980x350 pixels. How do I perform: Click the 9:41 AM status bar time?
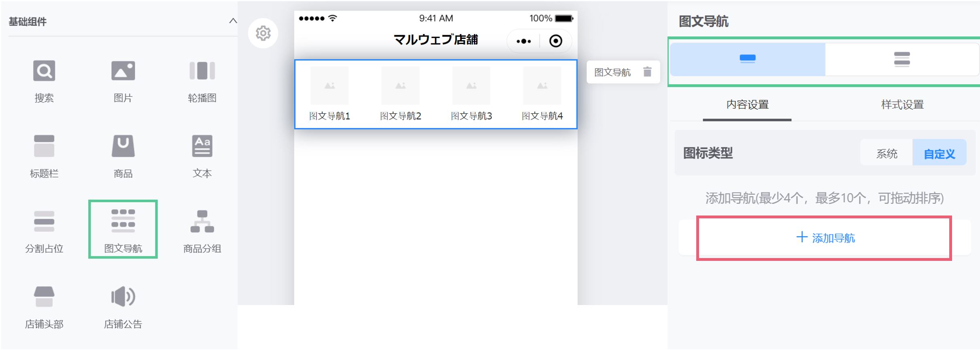pos(436,18)
